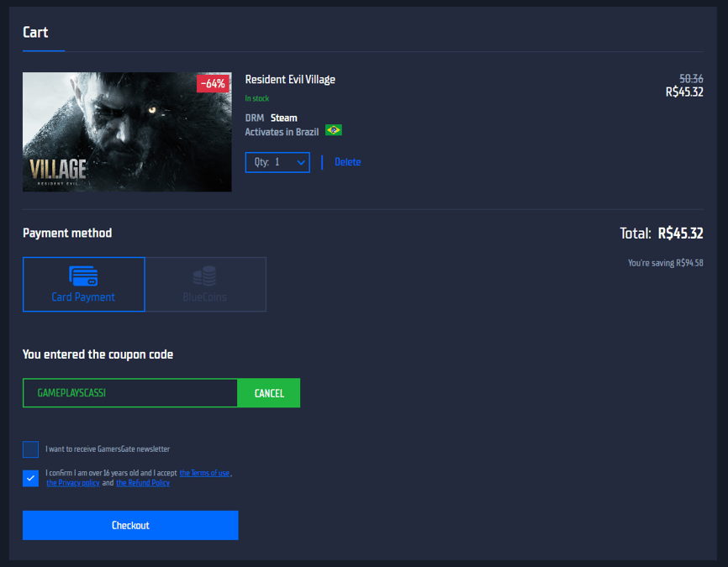Cancel the applied coupon code

[x=269, y=393]
